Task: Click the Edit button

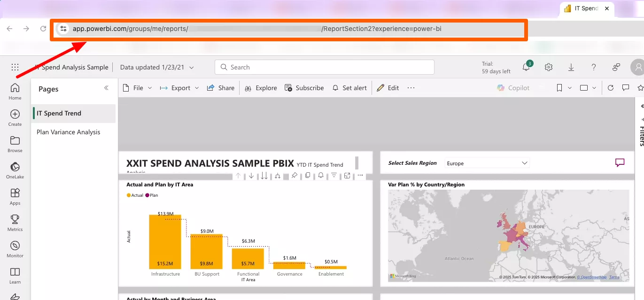Action: 388,88
